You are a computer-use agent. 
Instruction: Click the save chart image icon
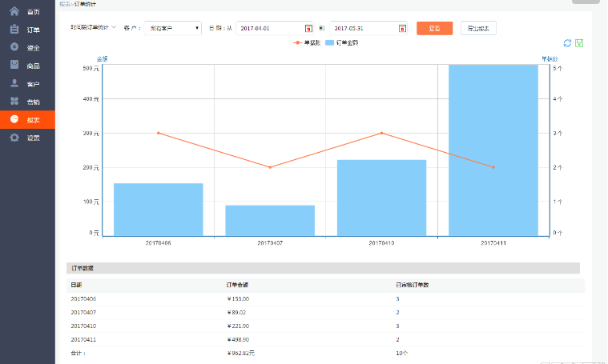579,42
